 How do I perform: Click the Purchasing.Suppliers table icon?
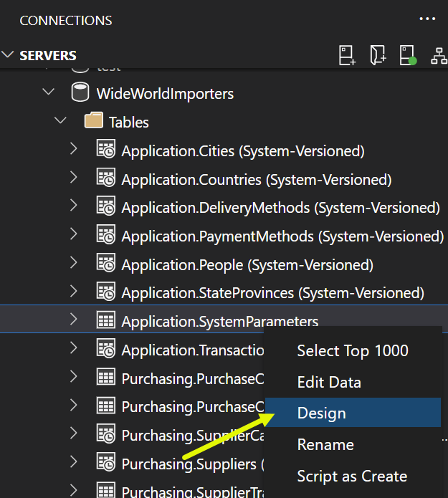(x=106, y=461)
